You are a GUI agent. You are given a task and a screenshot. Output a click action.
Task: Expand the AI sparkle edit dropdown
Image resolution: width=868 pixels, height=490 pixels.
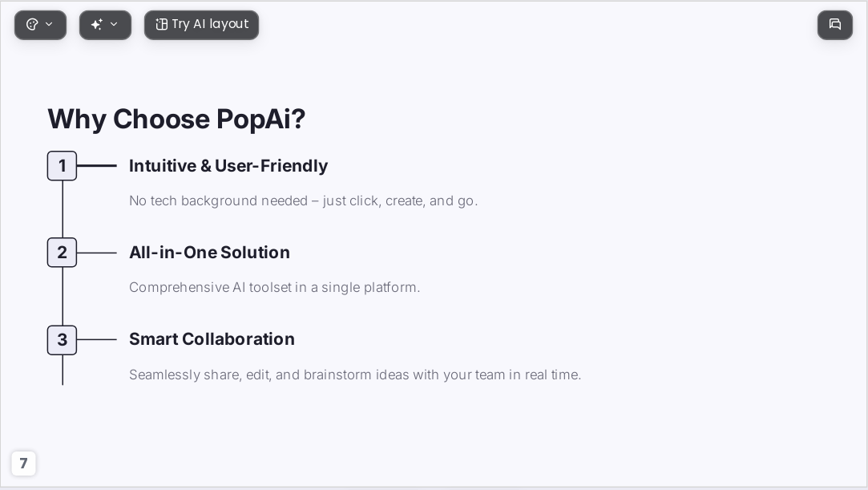point(105,25)
